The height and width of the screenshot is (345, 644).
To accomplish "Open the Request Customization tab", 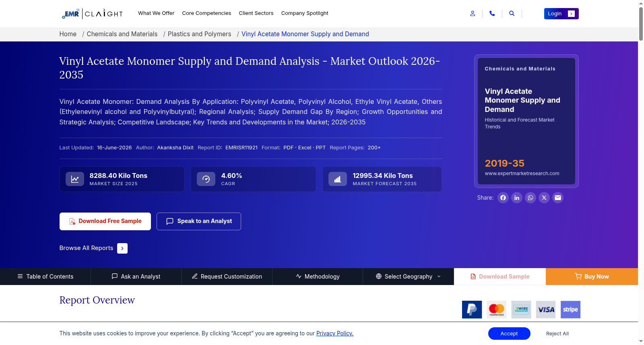I will [227, 277].
